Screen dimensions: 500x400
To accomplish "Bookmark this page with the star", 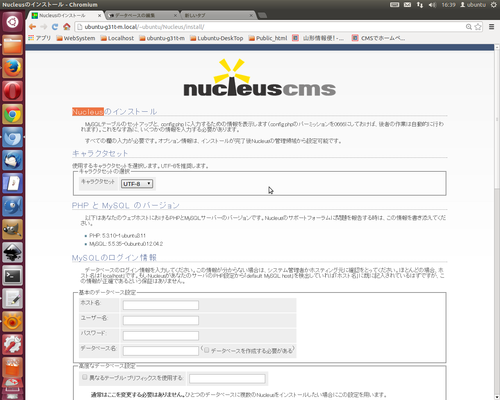I will [478, 27].
